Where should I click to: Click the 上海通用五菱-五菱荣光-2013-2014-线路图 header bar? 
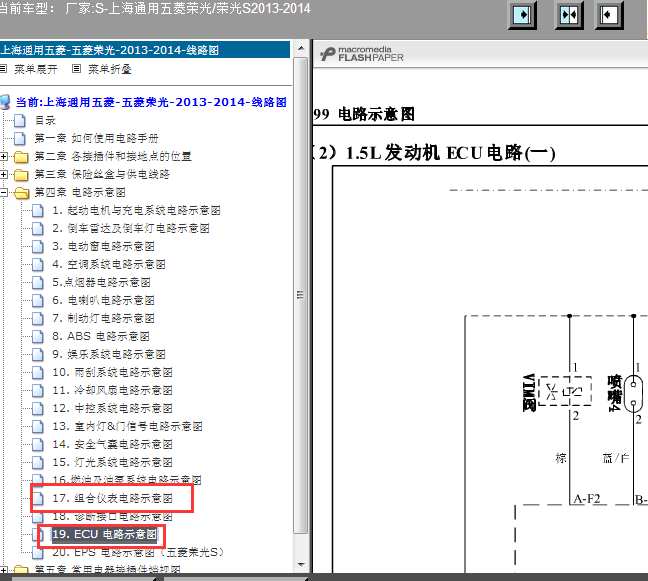tap(145, 50)
